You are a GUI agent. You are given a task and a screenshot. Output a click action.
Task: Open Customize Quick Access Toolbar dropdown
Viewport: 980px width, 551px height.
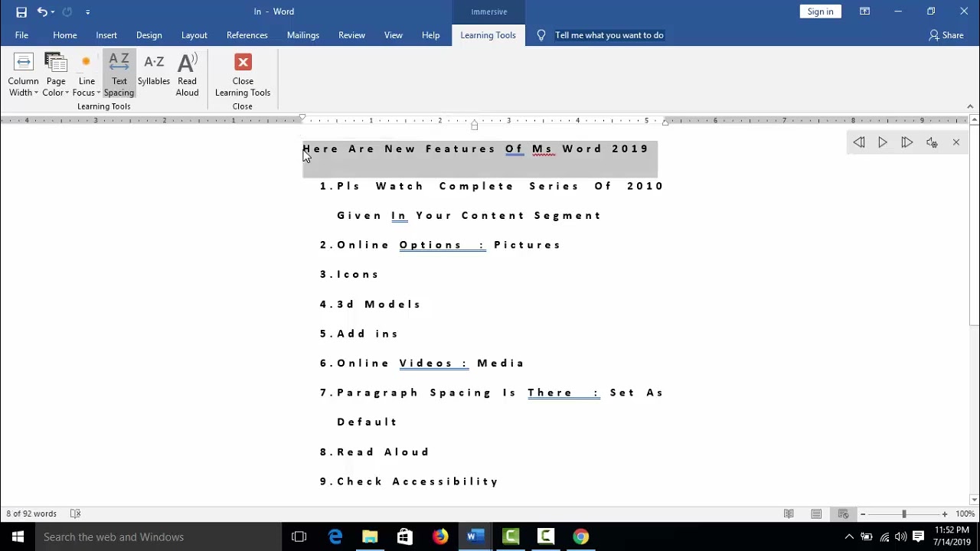coord(87,11)
